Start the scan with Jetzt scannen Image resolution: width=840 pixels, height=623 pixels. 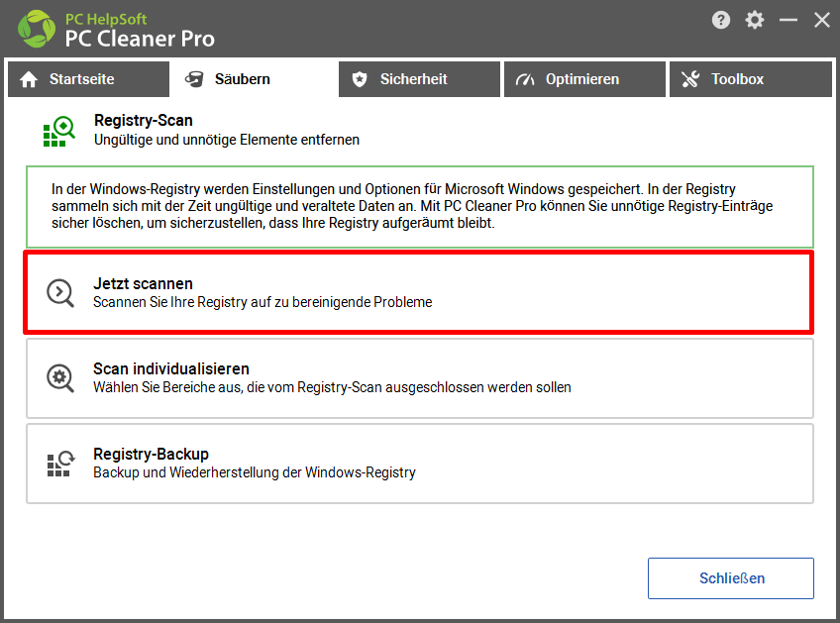419,292
